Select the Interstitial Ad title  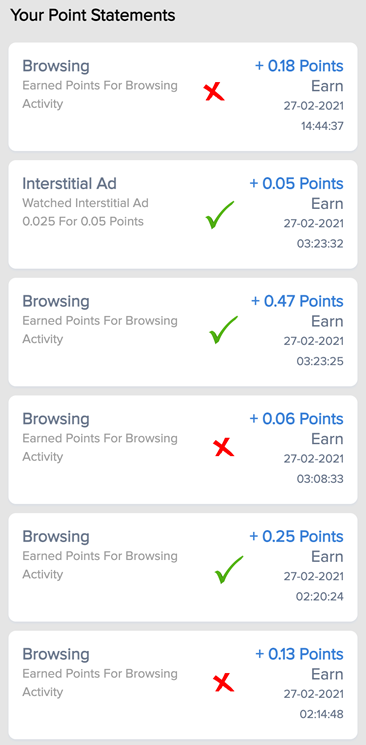point(69,183)
